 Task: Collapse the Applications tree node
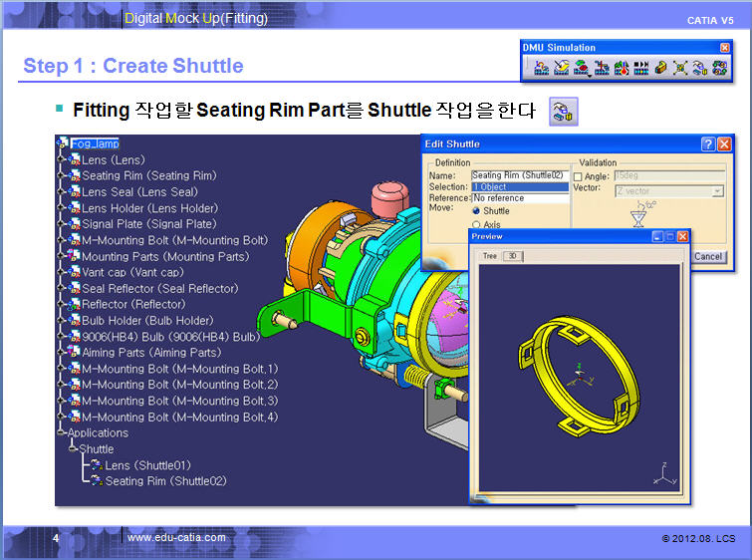coord(62,433)
